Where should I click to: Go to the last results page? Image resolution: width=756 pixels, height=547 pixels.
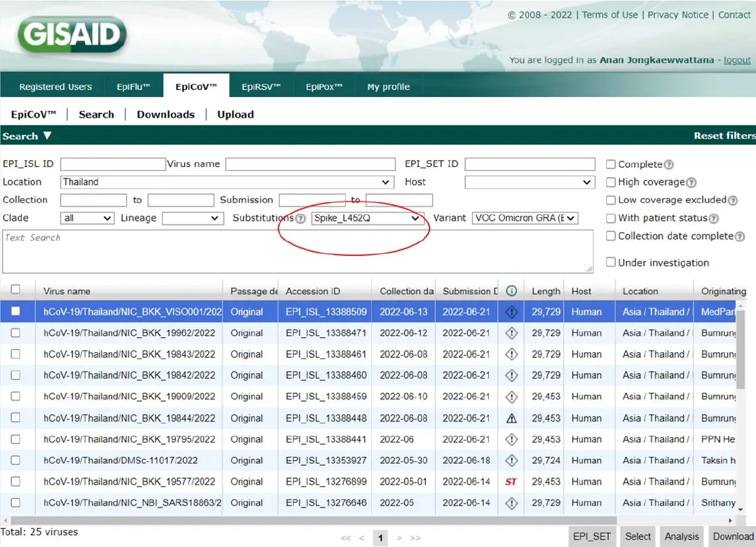click(415, 538)
